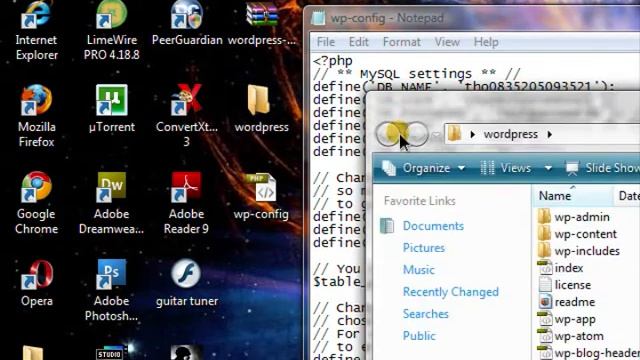Open Documents favorite link
Viewport: 640px width, 360px height.
pos(433,226)
